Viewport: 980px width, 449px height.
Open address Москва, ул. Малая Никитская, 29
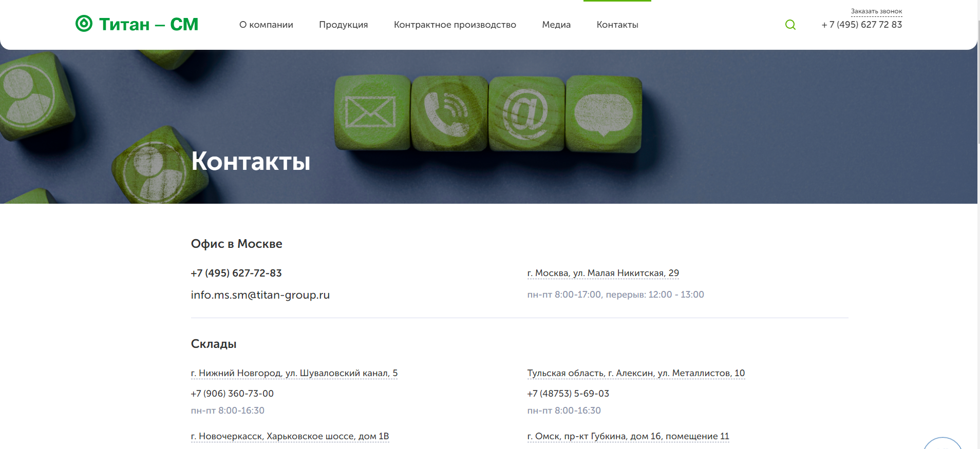pyautogui.click(x=603, y=273)
